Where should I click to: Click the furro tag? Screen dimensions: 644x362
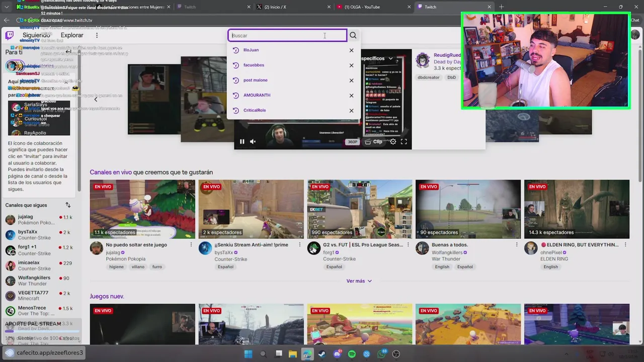[x=157, y=267]
